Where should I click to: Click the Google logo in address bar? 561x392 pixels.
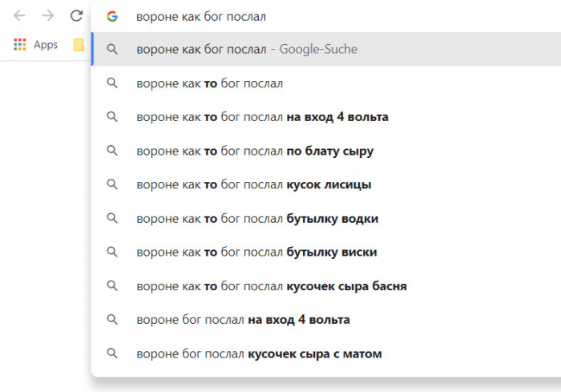112,16
